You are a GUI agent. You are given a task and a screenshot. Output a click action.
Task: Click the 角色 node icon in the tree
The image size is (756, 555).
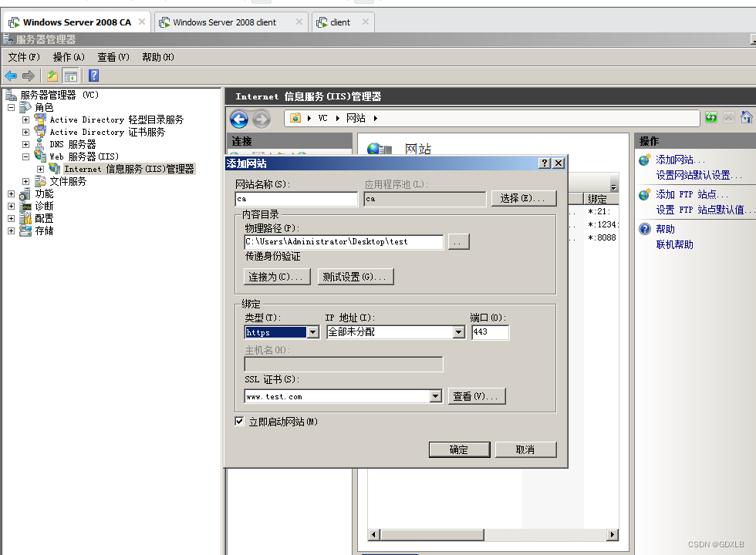pos(25,107)
